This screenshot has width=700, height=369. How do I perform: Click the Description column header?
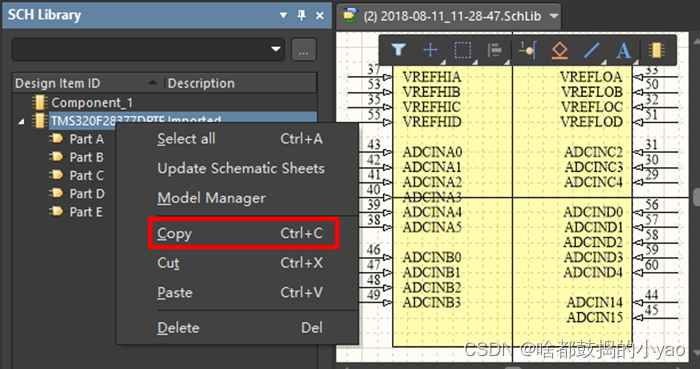pyautogui.click(x=240, y=83)
